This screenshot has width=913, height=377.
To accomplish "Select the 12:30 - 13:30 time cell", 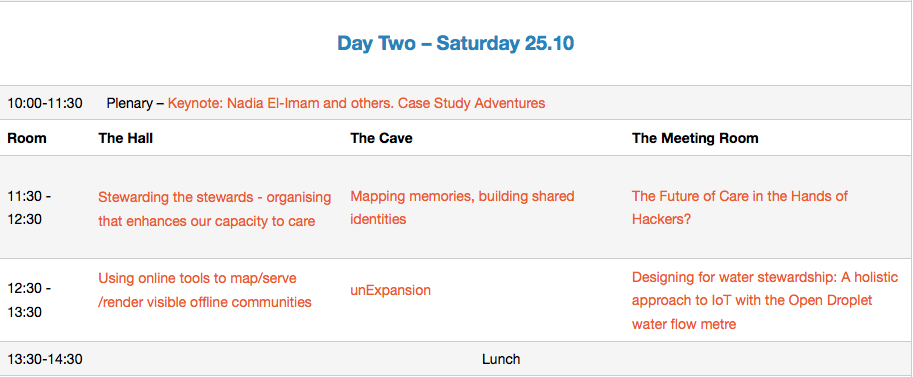I will [x=29, y=301].
